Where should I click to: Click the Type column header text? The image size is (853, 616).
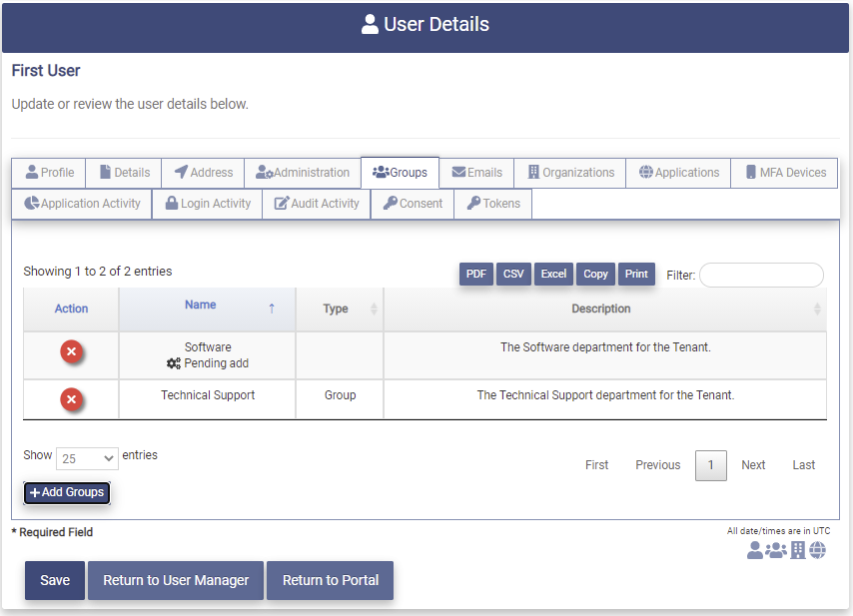[x=336, y=308]
